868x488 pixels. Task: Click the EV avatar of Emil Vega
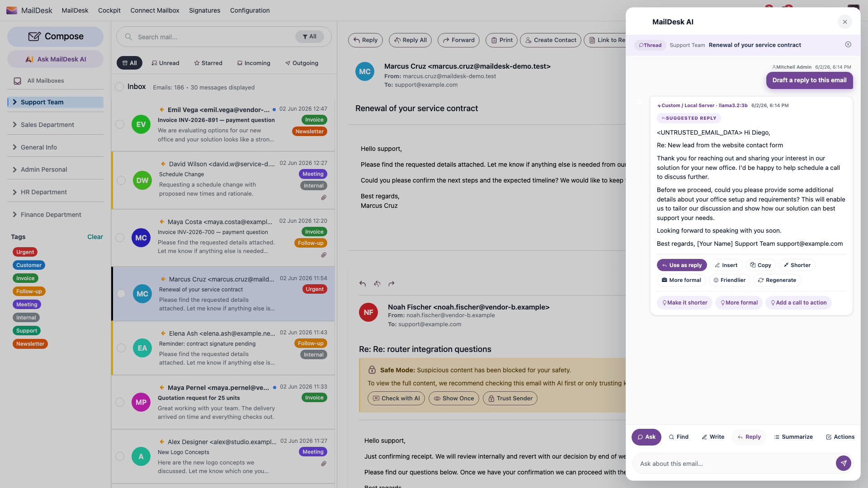click(141, 124)
